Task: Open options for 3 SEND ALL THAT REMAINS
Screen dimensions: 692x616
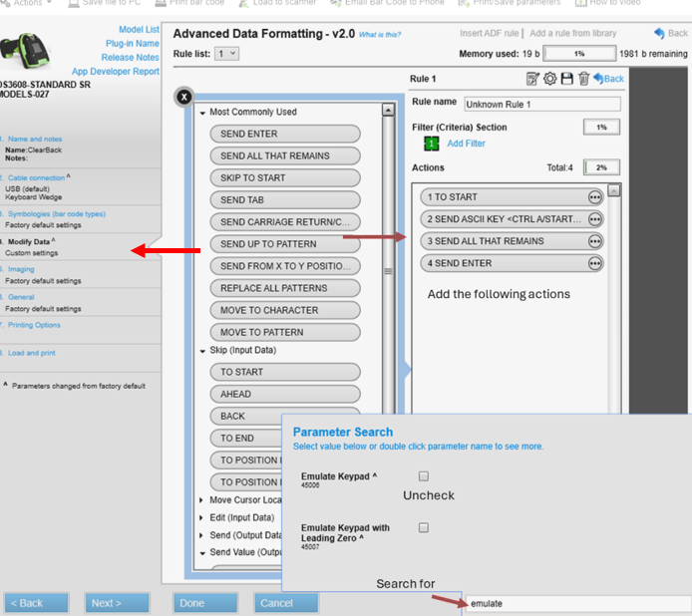Action: point(595,241)
